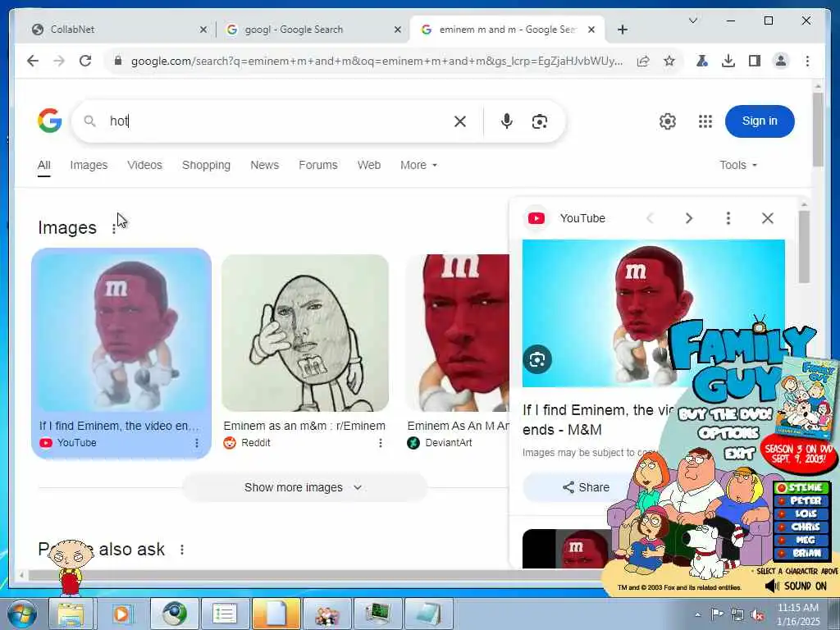Expand Show more images
The width and height of the screenshot is (840, 630).
click(x=304, y=487)
